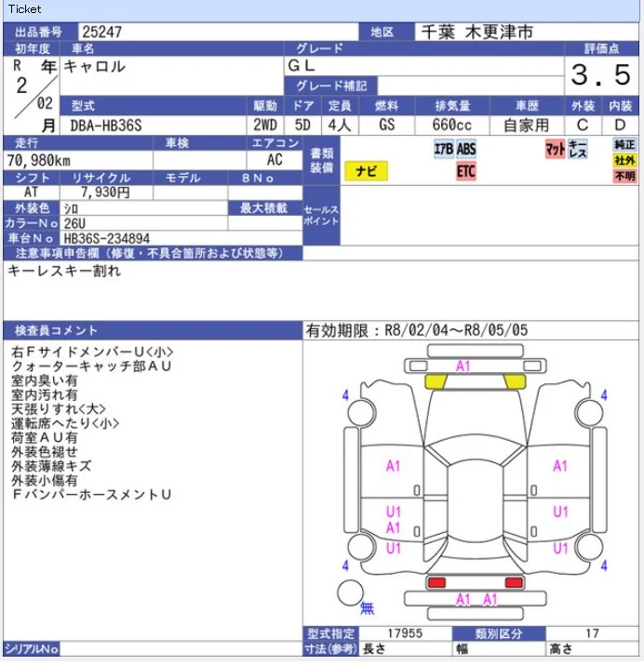This screenshot has width=644, height=665.
Task: Click the chassis number HB36S-234894
Action: [x=107, y=238]
